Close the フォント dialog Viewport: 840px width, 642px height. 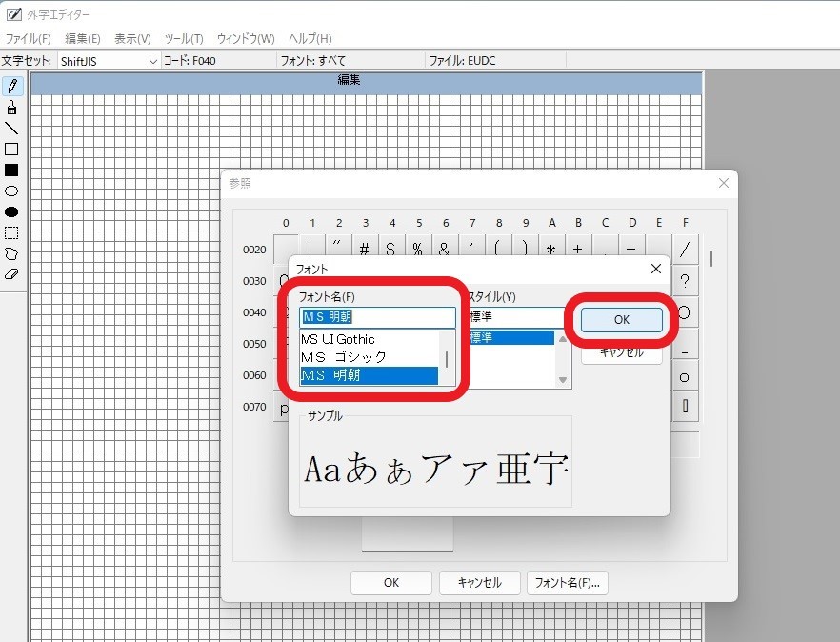(x=655, y=269)
